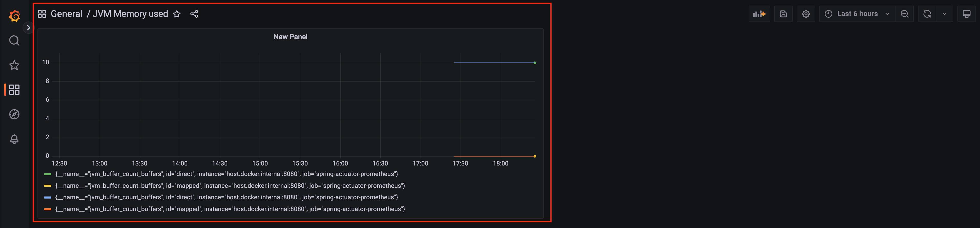Save the dashboard
Viewport: 980px width, 228px height.
783,14
